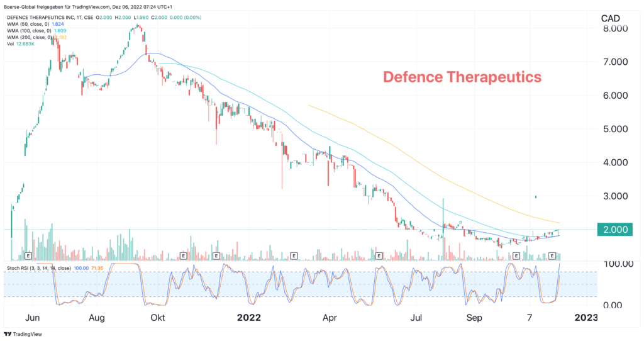Click the 5.000 price axis label

(615, 129)
